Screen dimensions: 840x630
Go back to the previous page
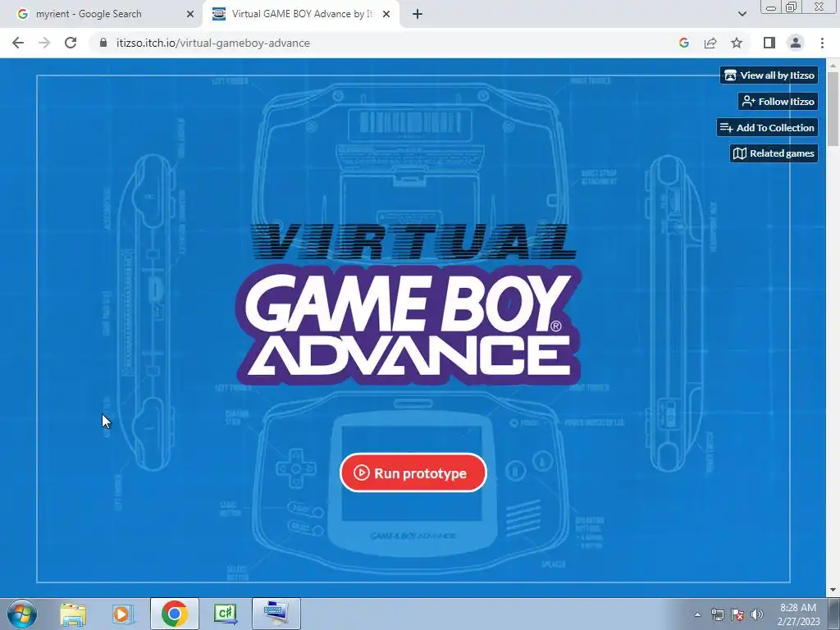[x=18, y=43]
